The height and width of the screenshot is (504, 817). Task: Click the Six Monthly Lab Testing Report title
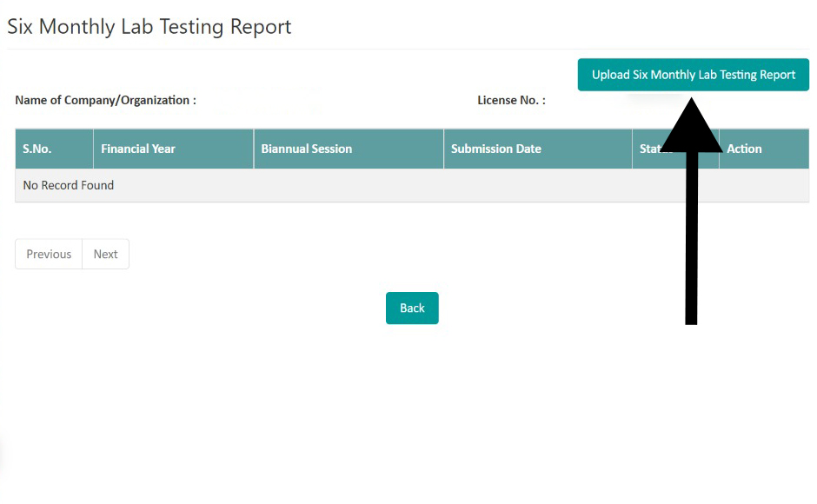tap(149, 27)
